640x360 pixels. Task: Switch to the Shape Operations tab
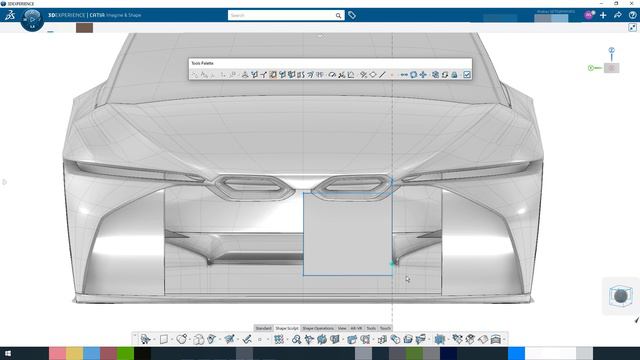point(318,328)
